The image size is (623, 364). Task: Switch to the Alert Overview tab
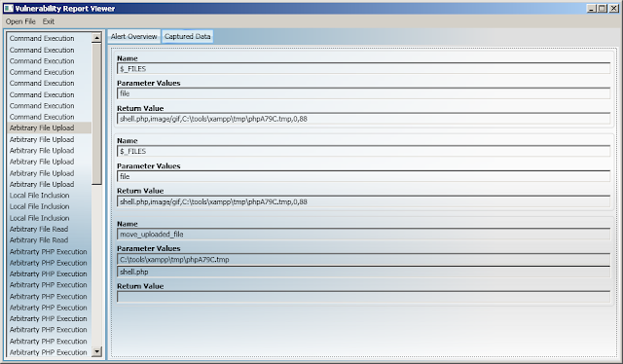[134, 36]
